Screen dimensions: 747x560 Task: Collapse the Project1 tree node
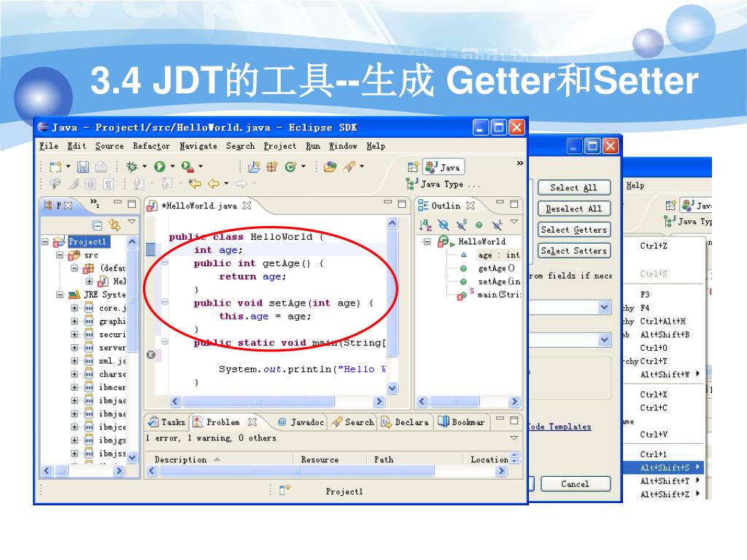click(45, 241)
